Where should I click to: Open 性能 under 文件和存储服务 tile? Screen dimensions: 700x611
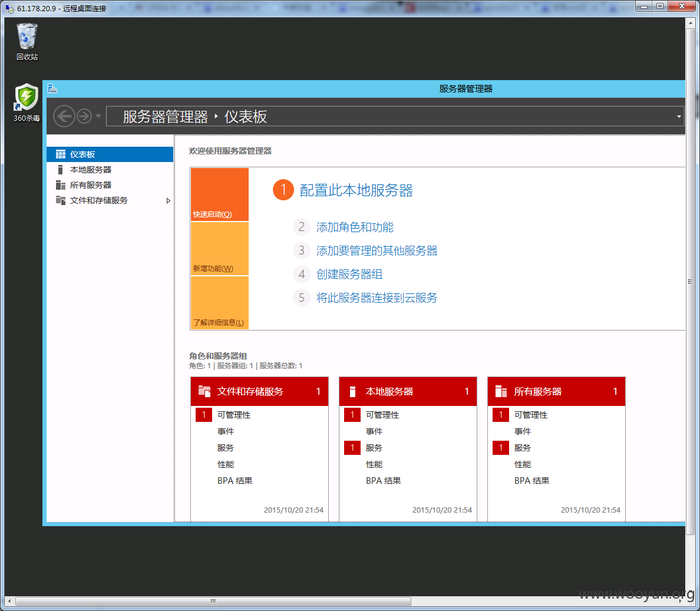[x=226, y=464]
